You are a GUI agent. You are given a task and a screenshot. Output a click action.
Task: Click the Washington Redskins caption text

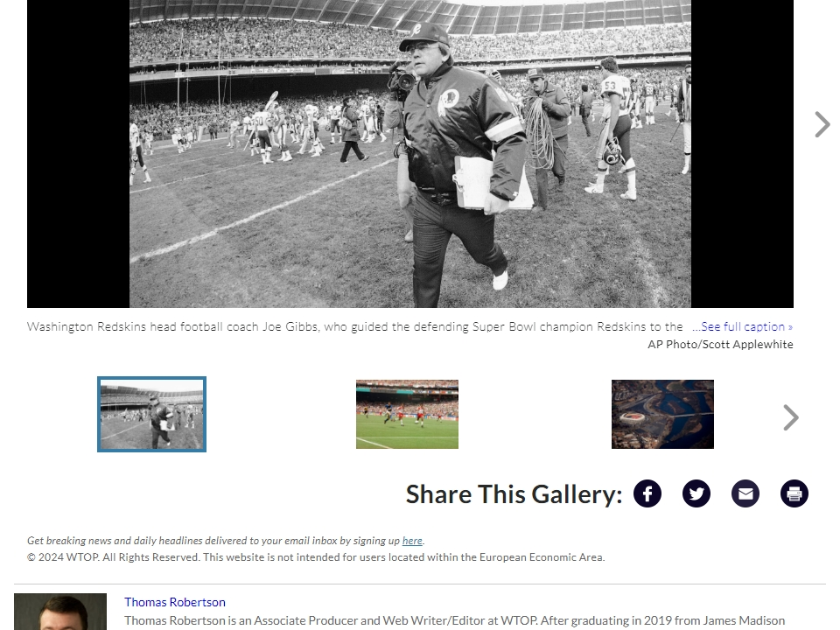click(354, 326)
